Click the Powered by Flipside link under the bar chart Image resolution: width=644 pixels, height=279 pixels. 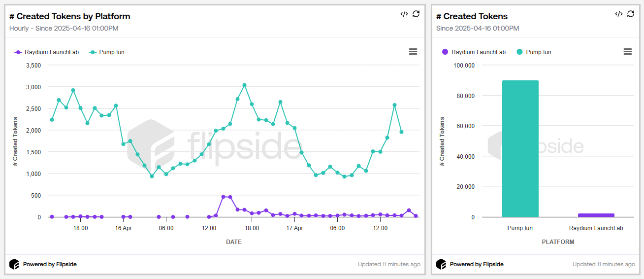(477, 264)
